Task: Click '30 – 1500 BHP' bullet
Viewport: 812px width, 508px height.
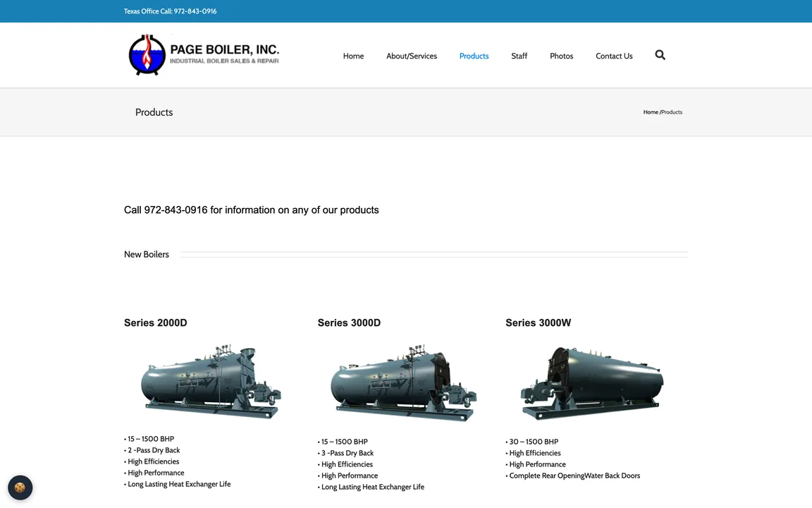Action: tap(534, 442)
